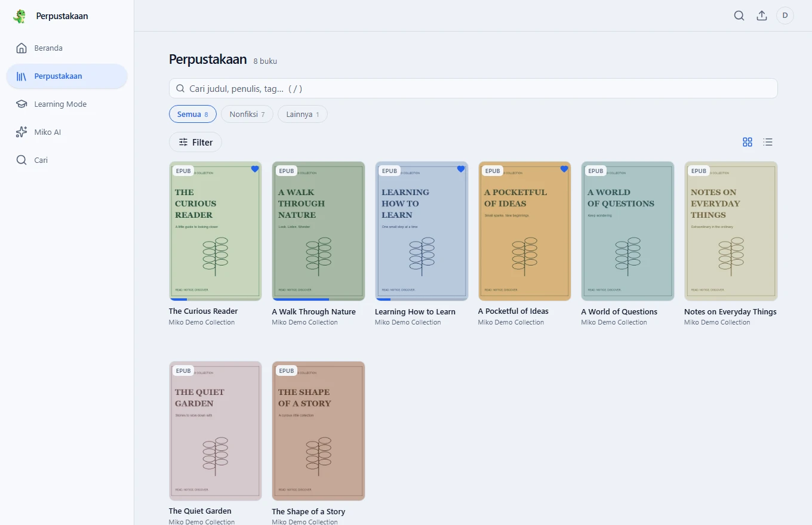This screenshot has width=812, height=525.
Task: Click the Cari magnifier icon in sidebar
Action: (21, 160)
